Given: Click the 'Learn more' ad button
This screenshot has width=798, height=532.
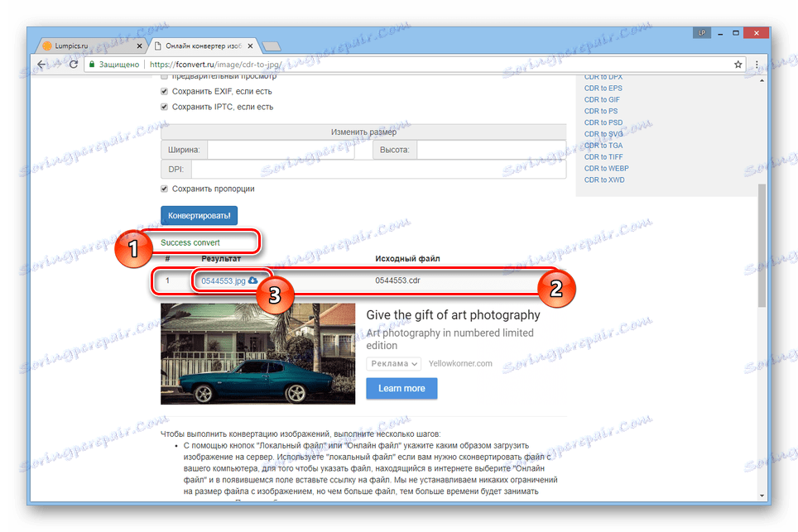Looking at the screenshot, I should 401,388.
